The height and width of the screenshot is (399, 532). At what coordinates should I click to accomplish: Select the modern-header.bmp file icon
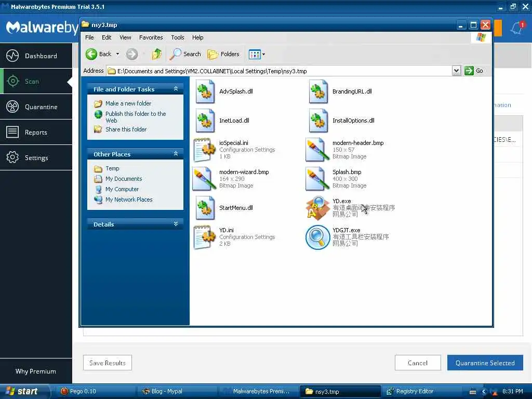pos(317,150)
